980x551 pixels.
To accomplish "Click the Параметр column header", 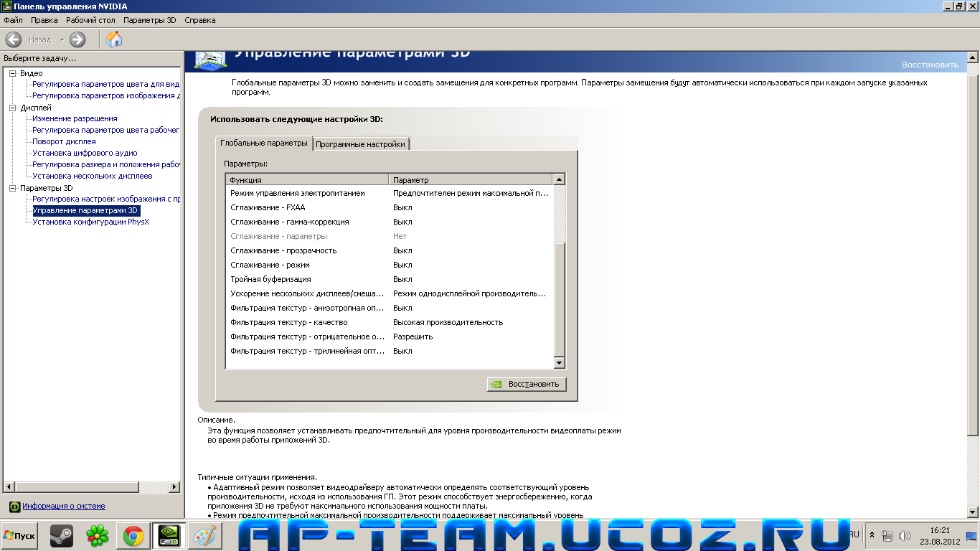I will point(471,180).
